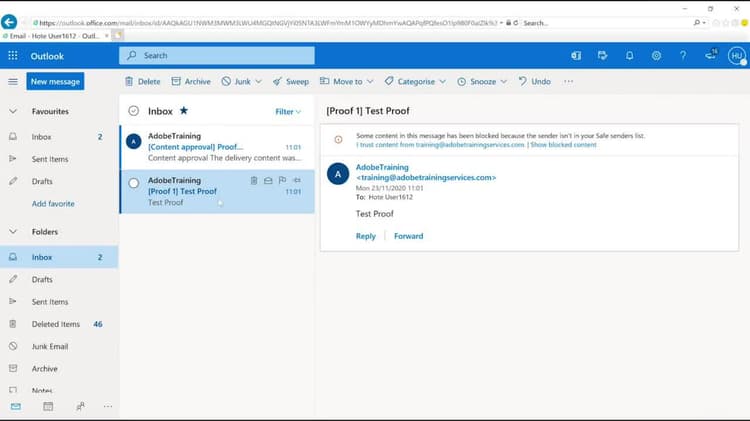This screenshot has width=750, height=421.
Task: Click the New message button
Action: 55,81
